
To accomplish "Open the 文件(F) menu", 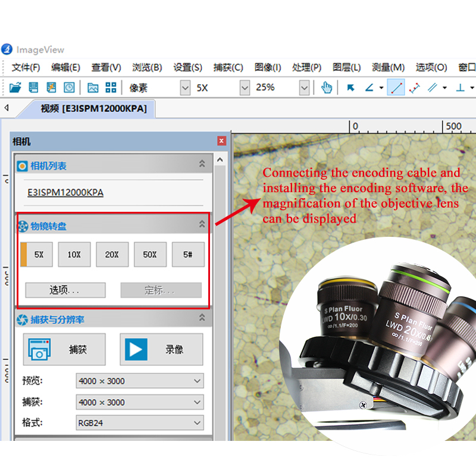I will click(x=26, y=67).
